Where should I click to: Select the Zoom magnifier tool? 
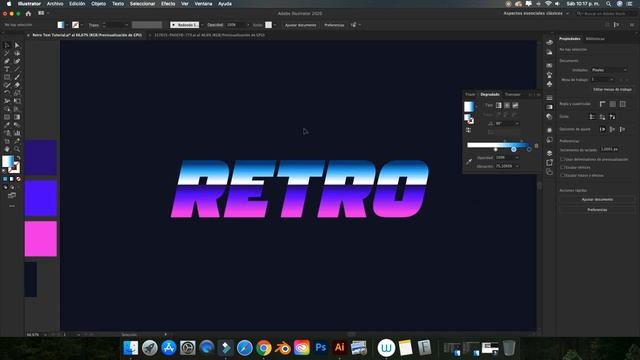17,149
